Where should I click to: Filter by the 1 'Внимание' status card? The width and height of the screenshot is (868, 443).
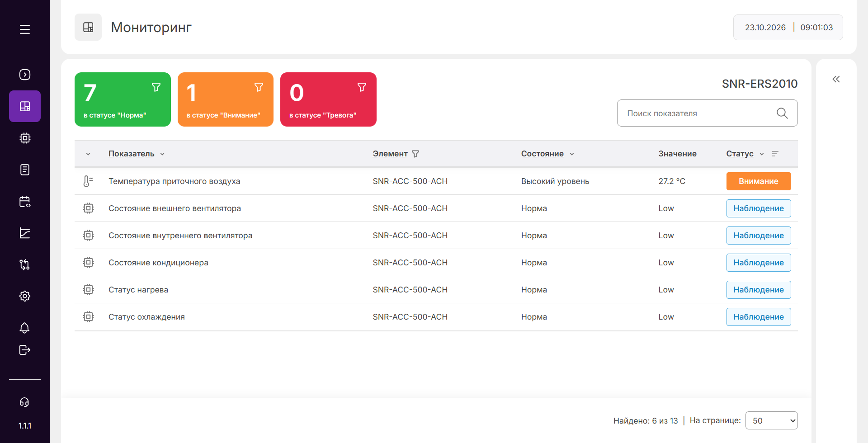coord(226,99)
